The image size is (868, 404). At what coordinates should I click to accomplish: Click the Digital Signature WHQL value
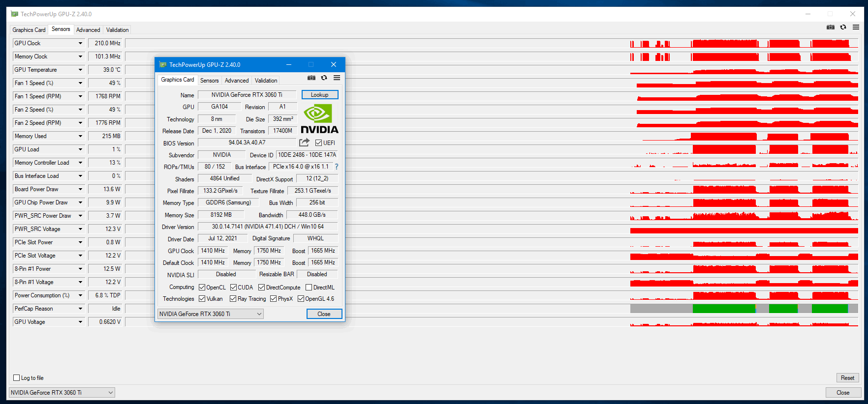(316, 238)
